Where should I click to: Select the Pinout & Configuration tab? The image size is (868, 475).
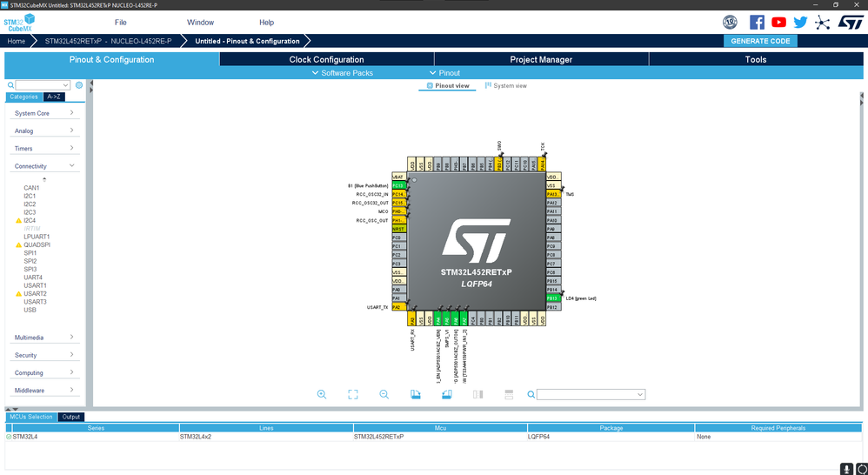pyautogui.click(x=112, y=59)
